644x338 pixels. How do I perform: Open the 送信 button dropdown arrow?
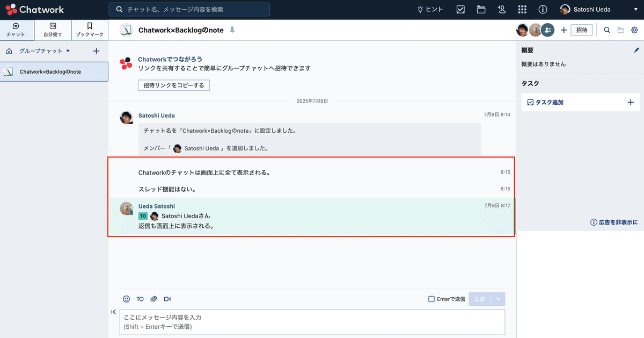[497, 299]
